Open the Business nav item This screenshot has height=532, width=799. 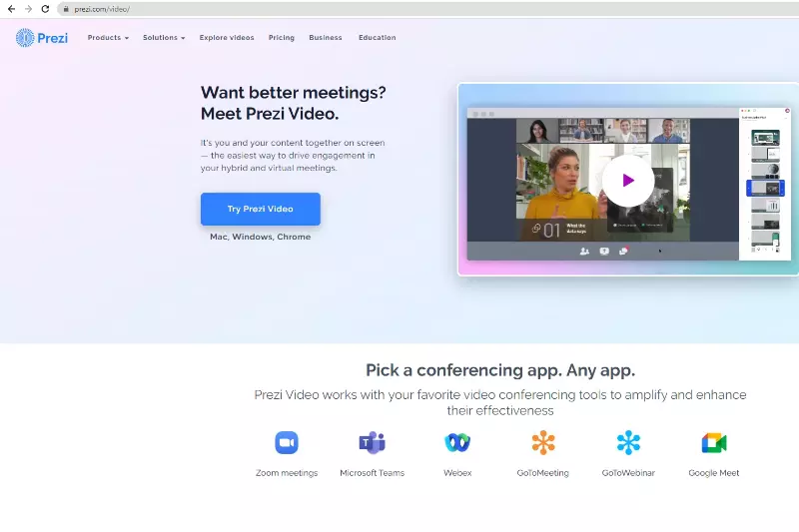[x=326, y=38]
